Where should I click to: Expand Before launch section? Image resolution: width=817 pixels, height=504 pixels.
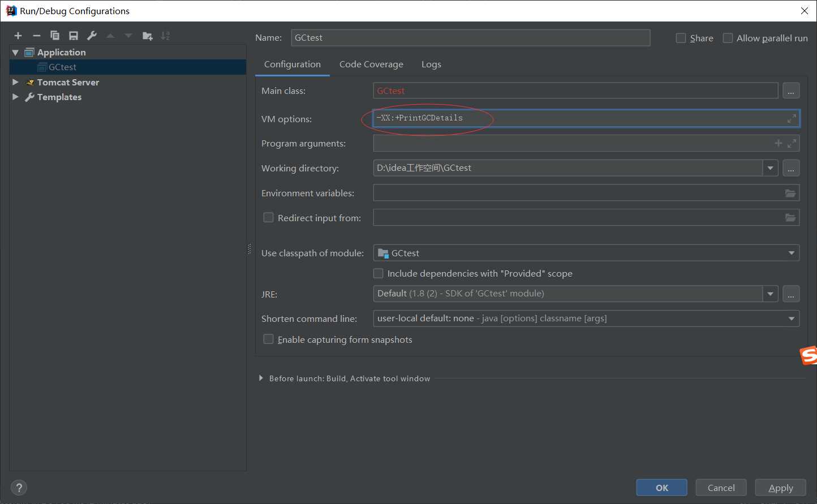click(261, 378)
